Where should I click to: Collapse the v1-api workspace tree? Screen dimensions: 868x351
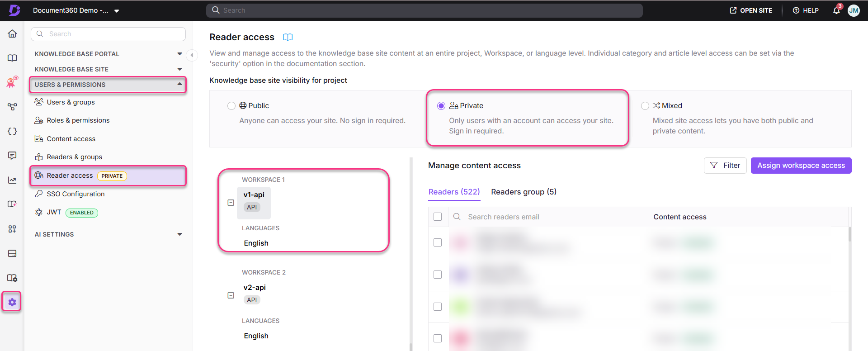(231, 203)
